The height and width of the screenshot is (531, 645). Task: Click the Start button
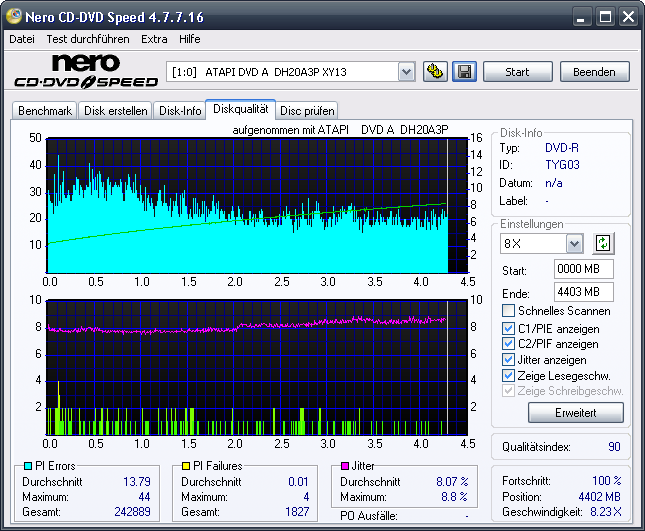[x=517, y=72]
